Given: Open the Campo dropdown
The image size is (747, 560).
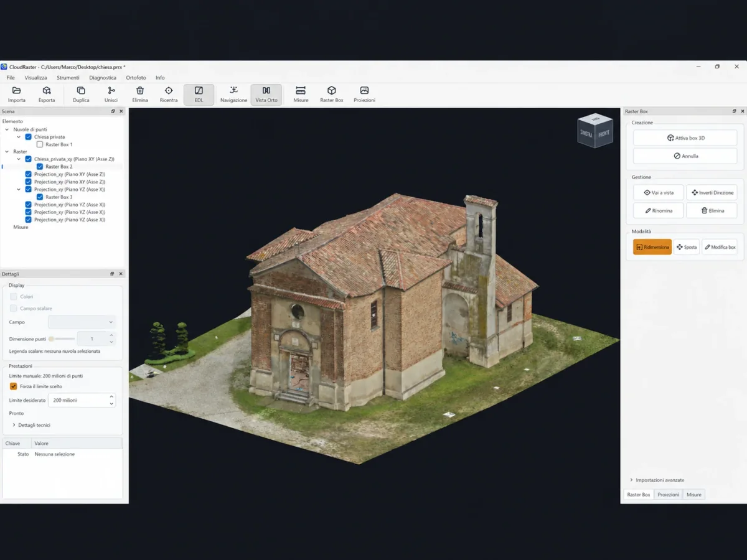Looking at the screenshot, I should pyautogui.click(x=82, y=322).
